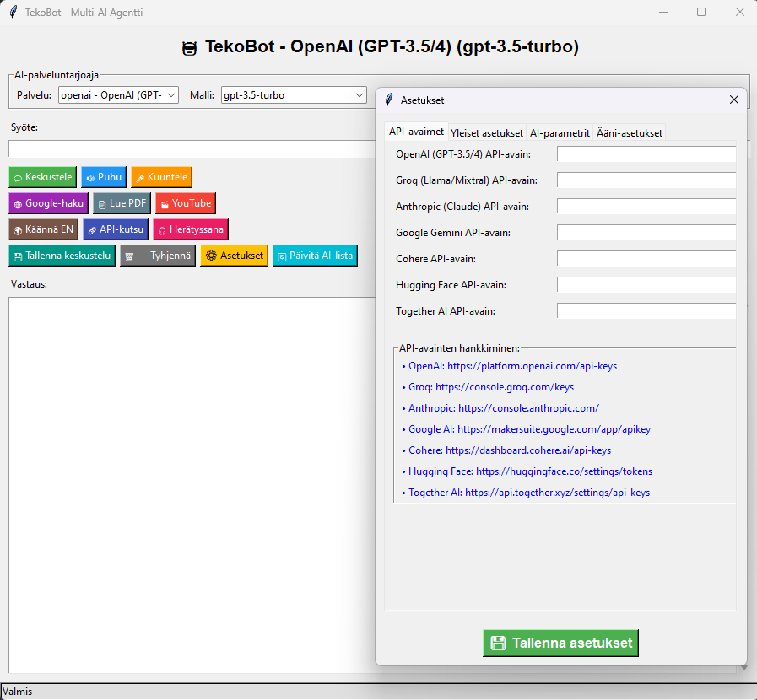Open the Malli model dropdown
Image resolution: width=757 pixels, height=700 pixels.
coord(293,95)
